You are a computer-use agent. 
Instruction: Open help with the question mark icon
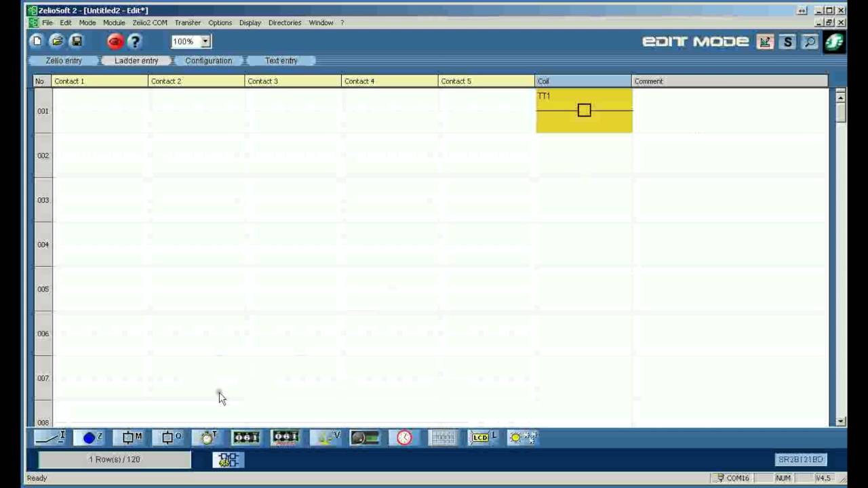point(134,42)
